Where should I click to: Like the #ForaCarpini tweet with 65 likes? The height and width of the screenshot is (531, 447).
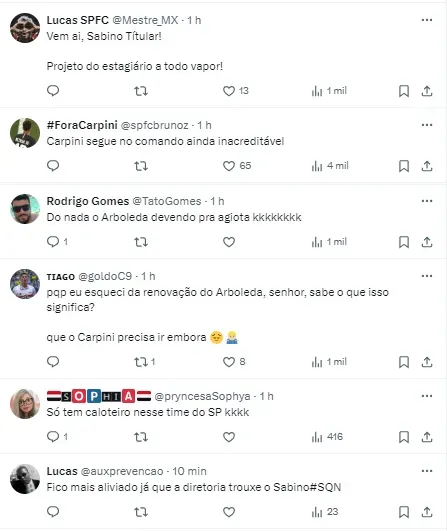pos(229,166)
